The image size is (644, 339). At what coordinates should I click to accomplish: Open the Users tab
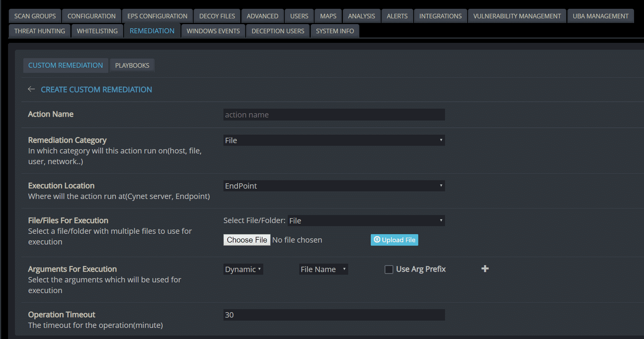click(299, 16)
